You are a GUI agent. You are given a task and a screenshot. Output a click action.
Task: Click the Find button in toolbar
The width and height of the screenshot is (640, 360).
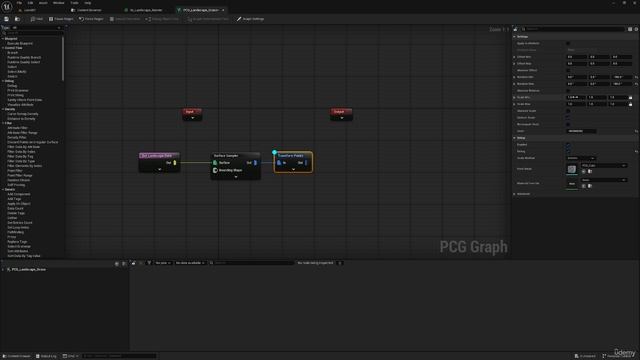(x=37, y=19)
